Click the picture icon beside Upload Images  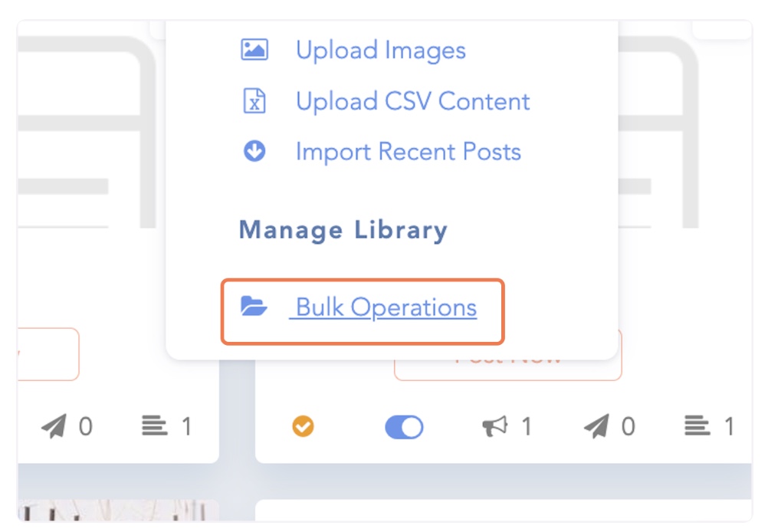tap(254, 51)
